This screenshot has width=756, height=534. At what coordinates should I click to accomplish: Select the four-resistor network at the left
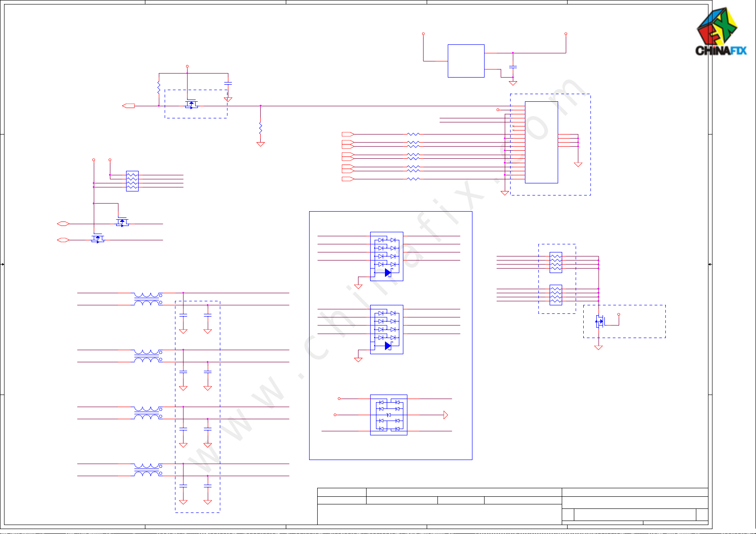(x=132, y=181)
